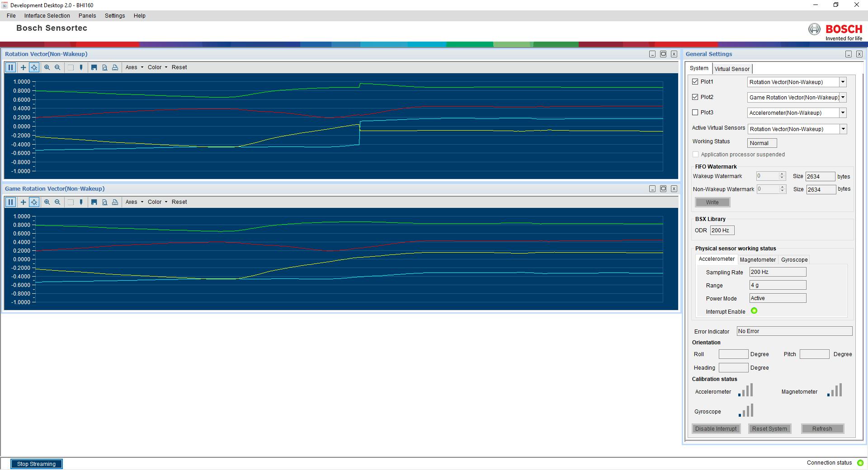The image size is (868, 470).
Task: Uncheck the Plot1 checkbox
Action: (695, 82)
